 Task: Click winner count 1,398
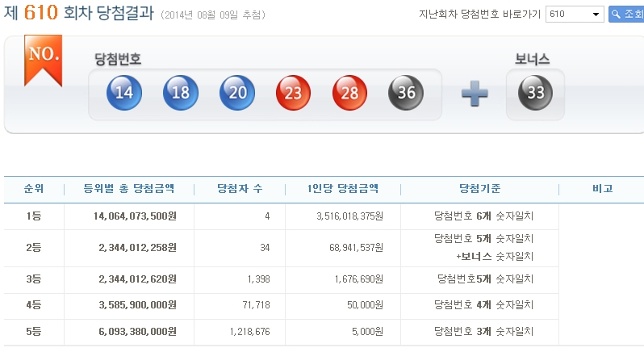pyautogui.click(x=259, y=279)
